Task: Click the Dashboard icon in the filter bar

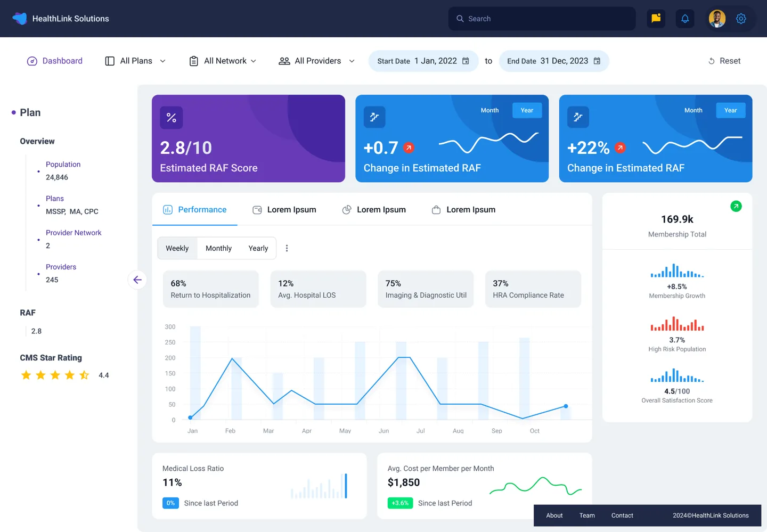Action: (32, 61)
